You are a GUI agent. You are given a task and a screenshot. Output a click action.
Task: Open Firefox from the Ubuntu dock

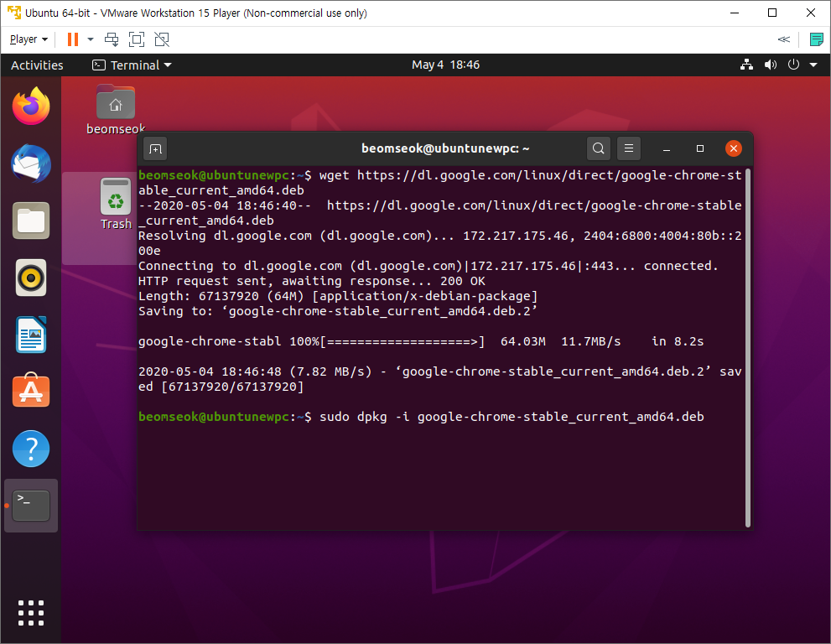pos(31,106)
